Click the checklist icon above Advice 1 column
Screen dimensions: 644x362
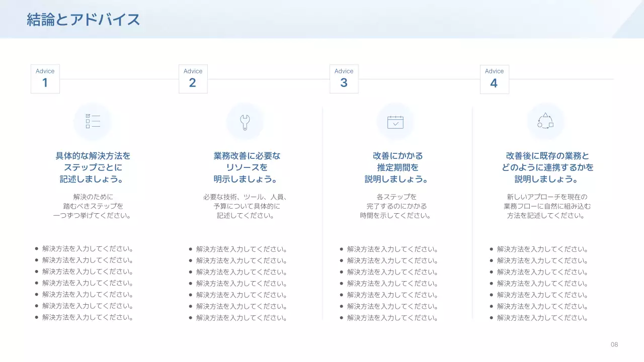point(93,121)
